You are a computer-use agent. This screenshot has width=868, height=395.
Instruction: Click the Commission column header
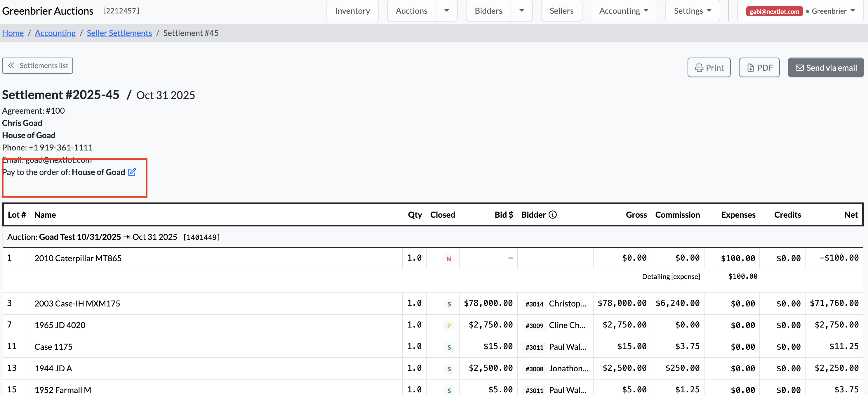point(677,214)
